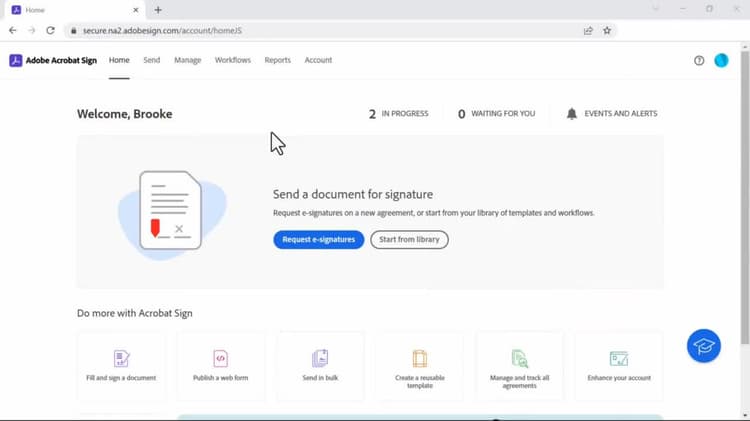Screen dimensions: 750x421
Task: Click the Request e-signatures button
Action: point(319,240)
